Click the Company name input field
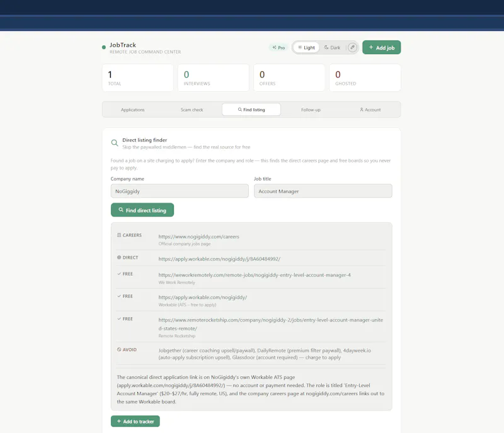This screenshot has width=504, height=433. [x=180, y=191]
